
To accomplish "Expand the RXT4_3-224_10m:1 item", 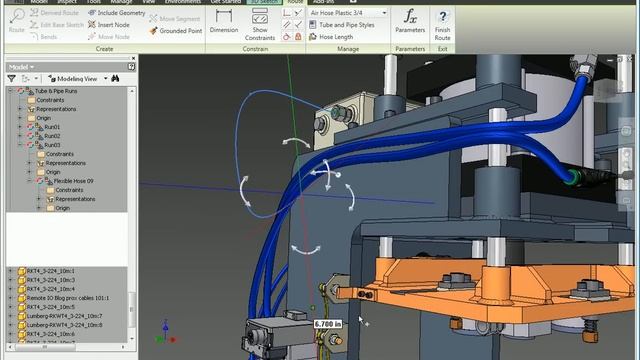I will [x=10, y=271].
